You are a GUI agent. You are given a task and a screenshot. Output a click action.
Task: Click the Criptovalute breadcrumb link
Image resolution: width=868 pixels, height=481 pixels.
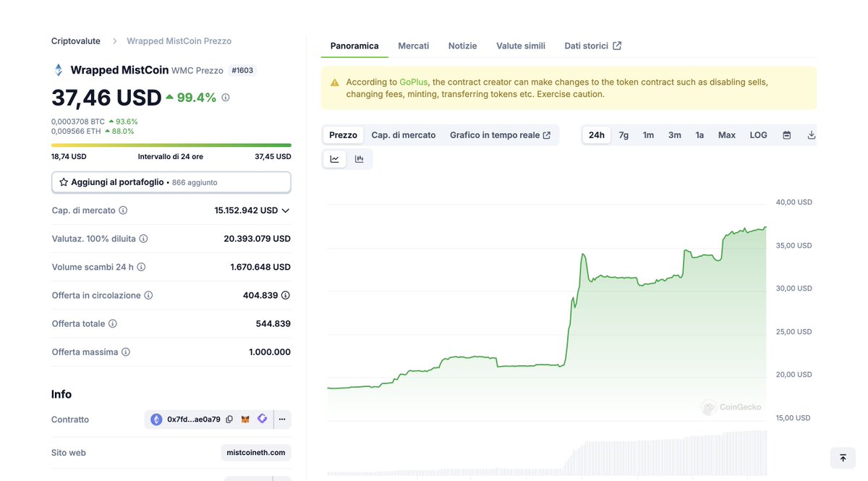[76, 41]
